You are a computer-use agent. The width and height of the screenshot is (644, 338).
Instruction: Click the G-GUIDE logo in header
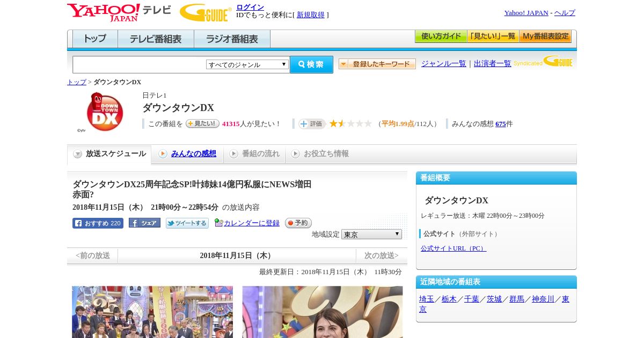pos(206,12)
